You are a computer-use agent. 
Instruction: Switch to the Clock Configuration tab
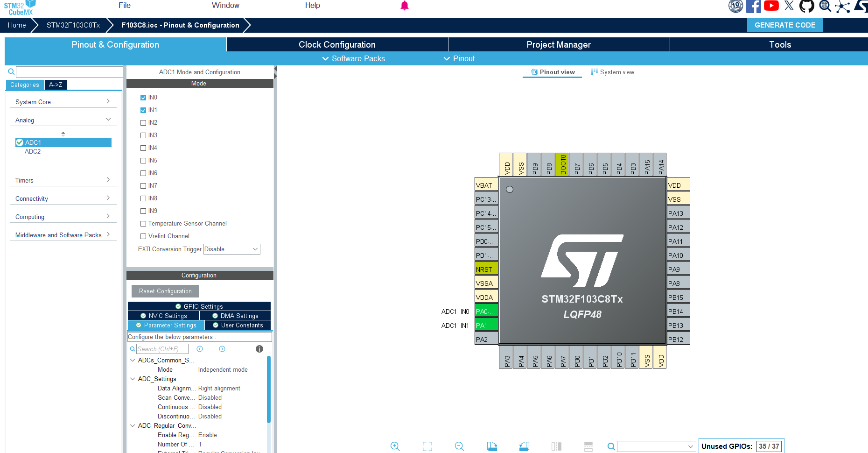coord(337,45)
